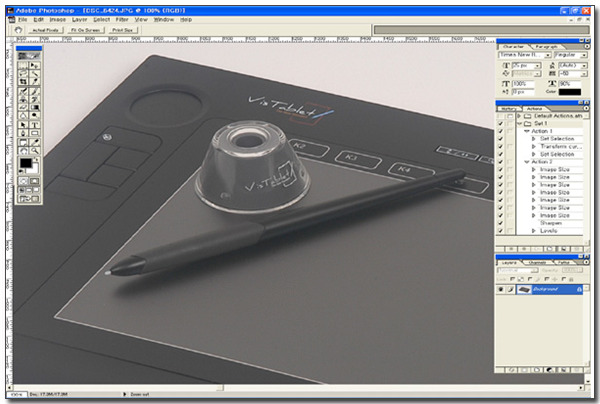Select the Type tool
Image resolution: width=600 pixels, height=404 pixels.
pyautogui.click(x=34, y=125)
